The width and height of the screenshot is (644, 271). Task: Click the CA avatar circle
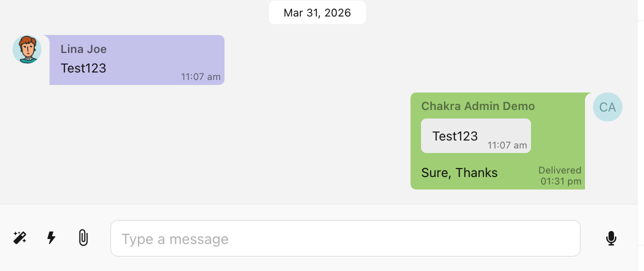point(607,107)
